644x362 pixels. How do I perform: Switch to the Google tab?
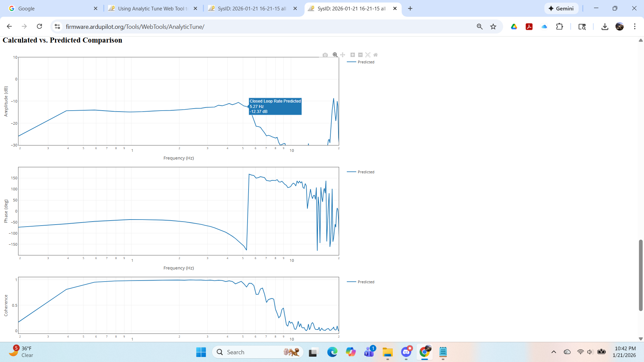26,8
